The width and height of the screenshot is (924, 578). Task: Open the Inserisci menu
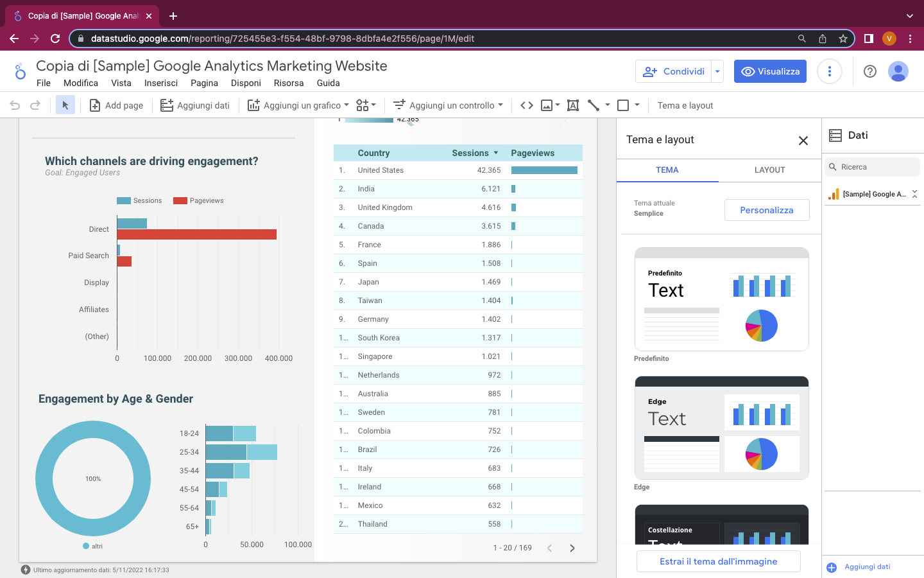[161, 83]
